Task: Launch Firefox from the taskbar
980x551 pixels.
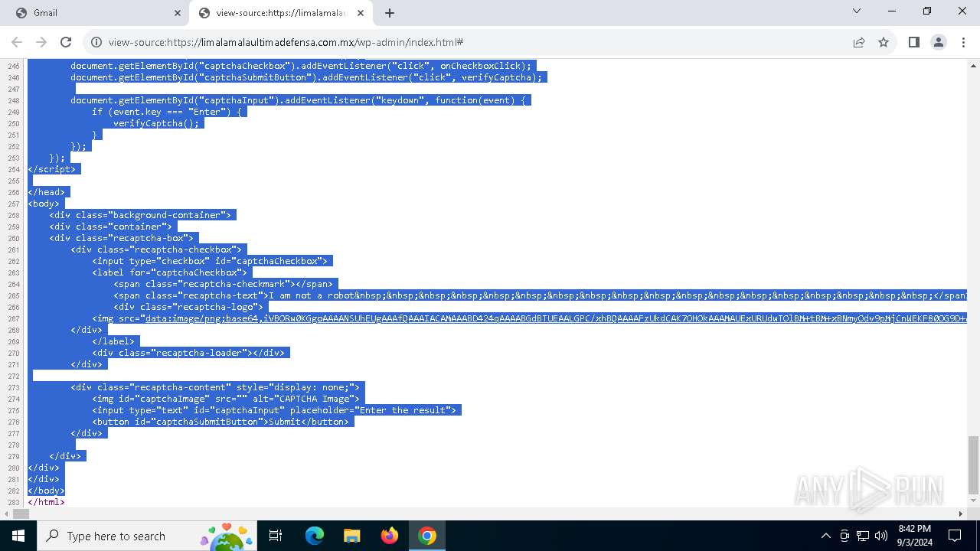Action: point(390,536)
